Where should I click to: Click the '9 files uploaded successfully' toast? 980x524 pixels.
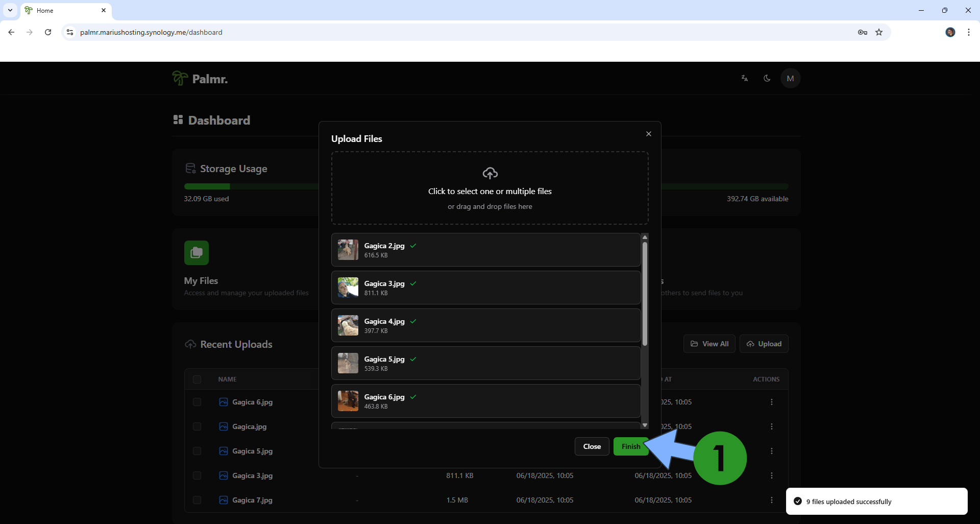pos(876,502)
